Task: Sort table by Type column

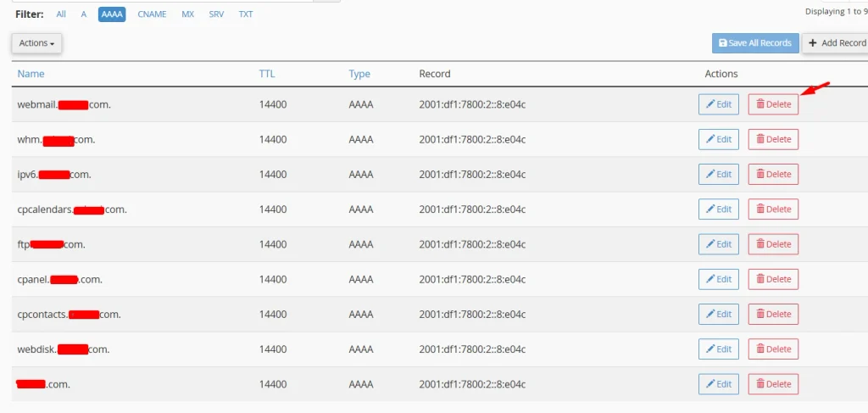Action: pos(359,74)
